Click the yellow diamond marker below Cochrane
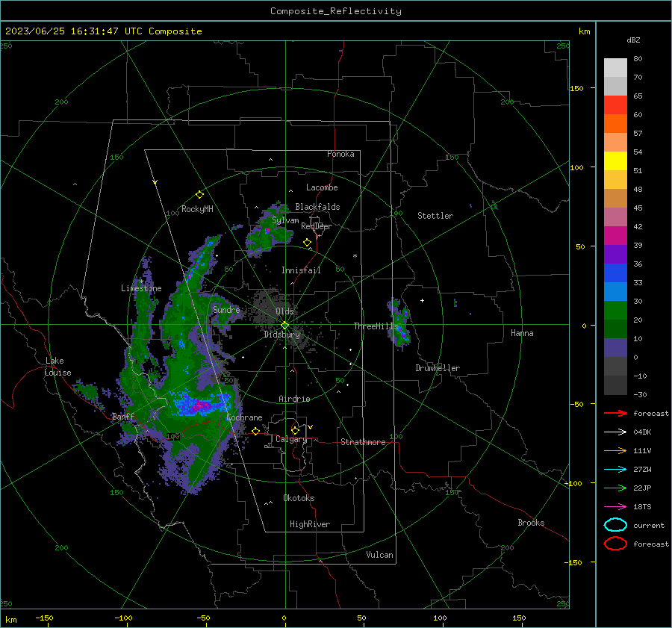 tap(255, 431)
